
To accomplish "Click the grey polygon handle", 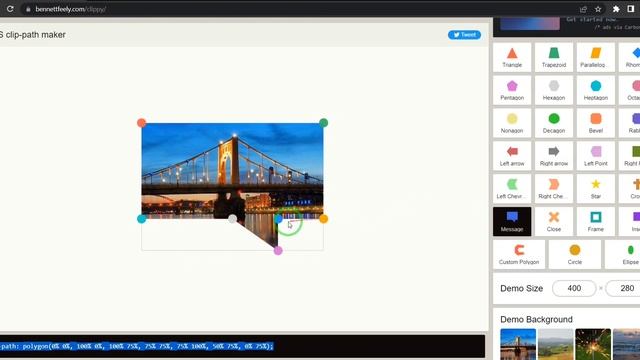I will coord(232,219).
